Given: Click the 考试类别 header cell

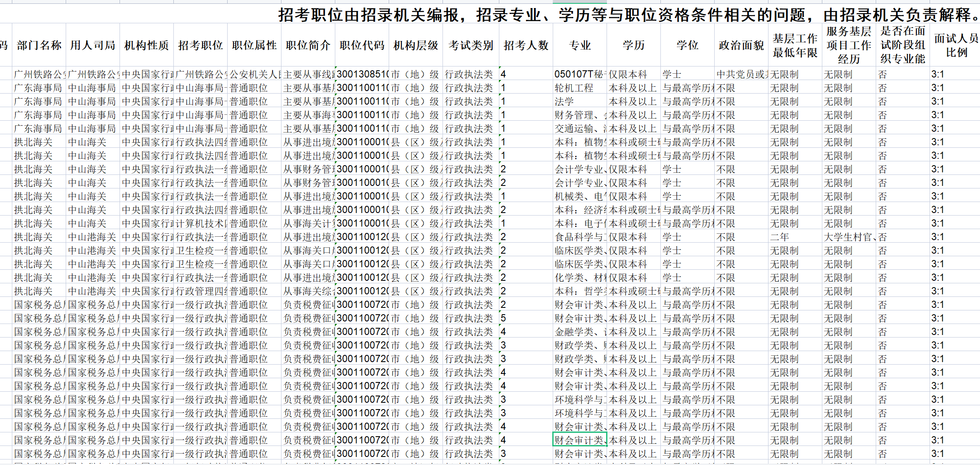Looking at the screenshot, I should click(471, 45).
